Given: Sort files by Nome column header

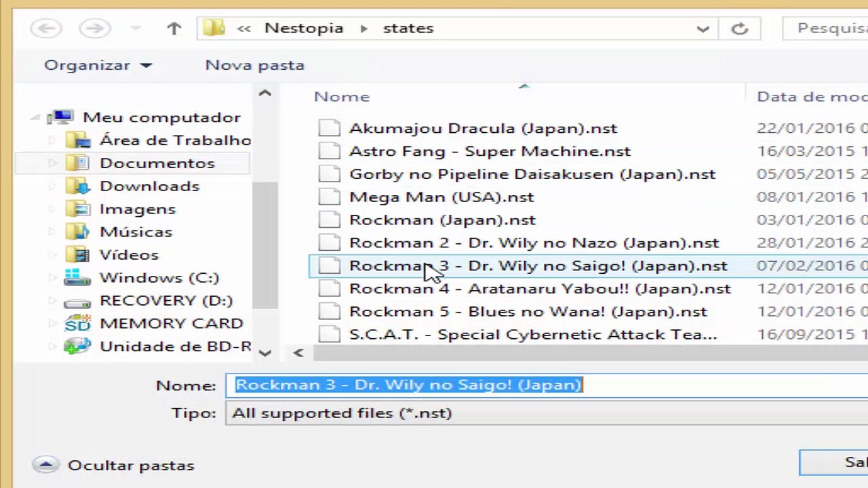Looking at the screenshot, I should [x=342, y=96].
